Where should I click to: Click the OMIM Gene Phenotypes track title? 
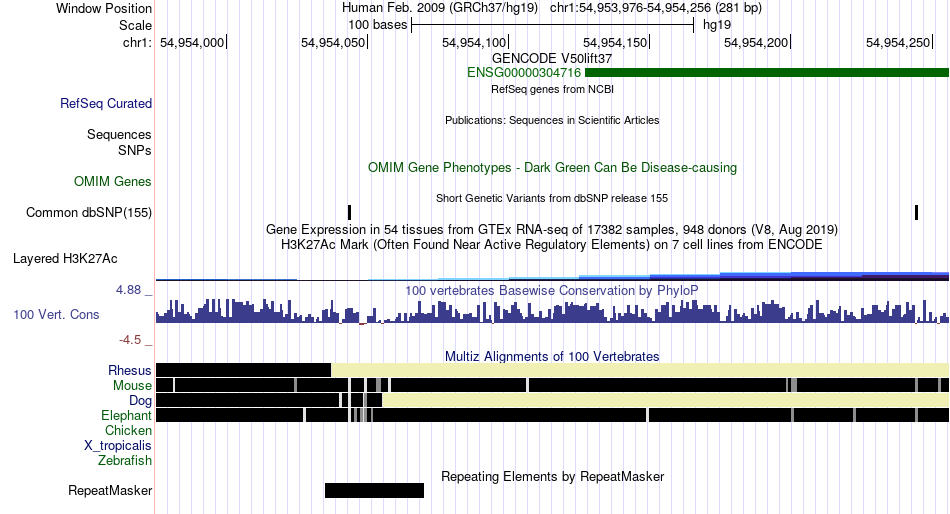pyautogui.click(x=552, y=167)
